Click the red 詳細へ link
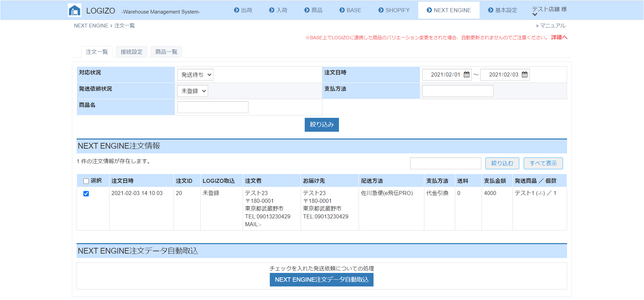 [x=559, y=37]
